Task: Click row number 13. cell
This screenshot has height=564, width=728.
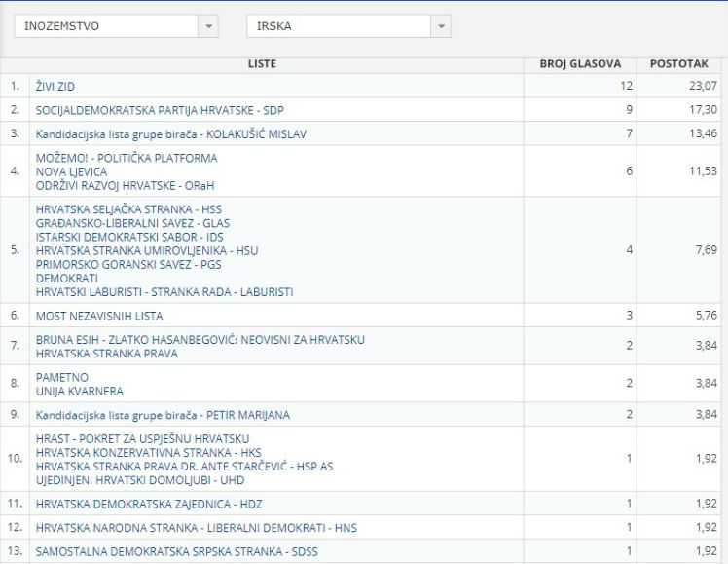Action: pos(15,551)
